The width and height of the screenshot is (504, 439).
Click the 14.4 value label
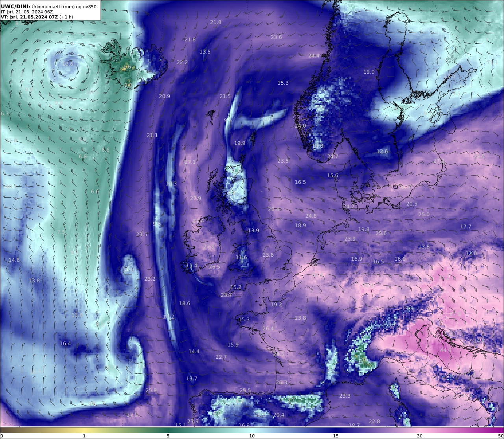[x=194, y=352]
